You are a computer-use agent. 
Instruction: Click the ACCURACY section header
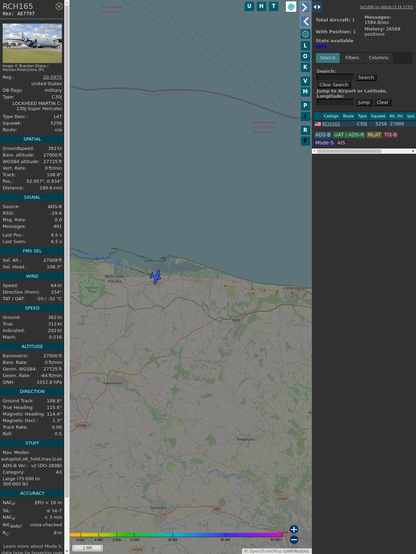click(32, 493)
